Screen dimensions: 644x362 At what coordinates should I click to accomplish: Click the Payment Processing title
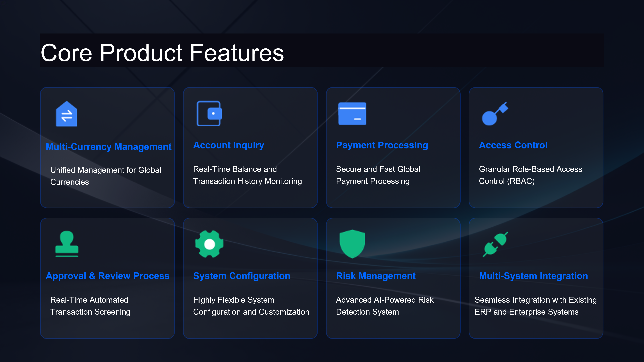[x=382, y=145]
